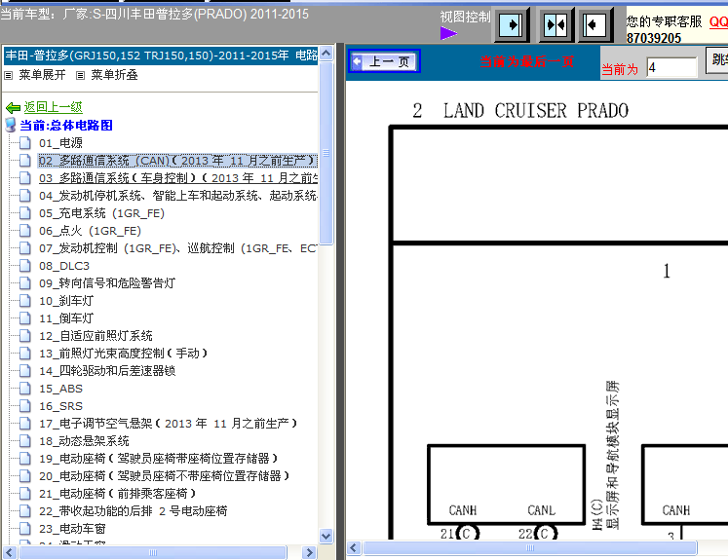
Task: Select 03_多路通信系统 (车身控制) item
Action: click(178, 178)
